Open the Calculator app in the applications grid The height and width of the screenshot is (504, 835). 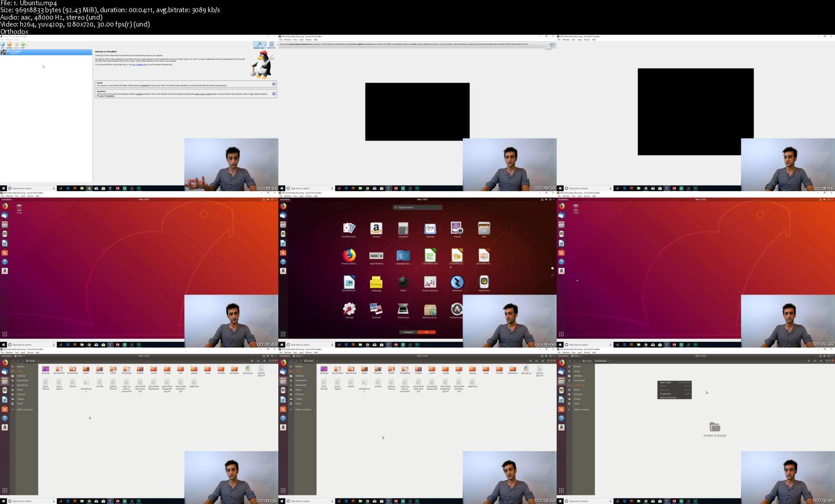pos(403,229)
